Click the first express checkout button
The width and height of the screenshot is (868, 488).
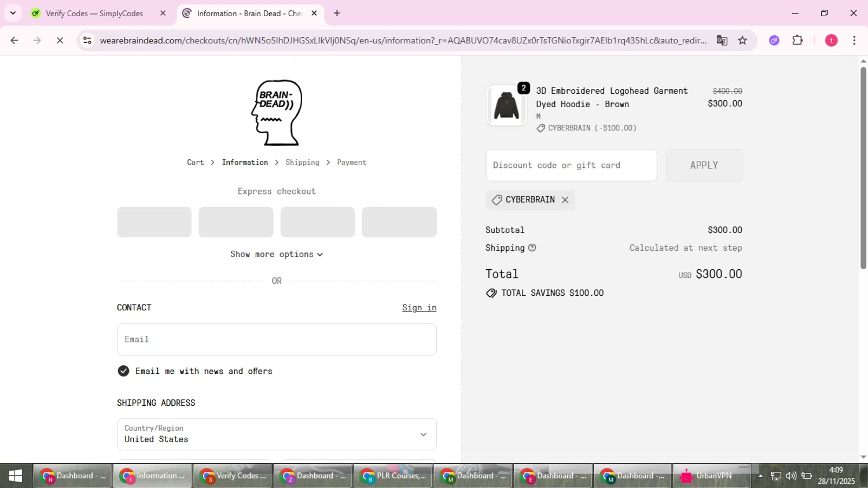(x=154, y=222)
